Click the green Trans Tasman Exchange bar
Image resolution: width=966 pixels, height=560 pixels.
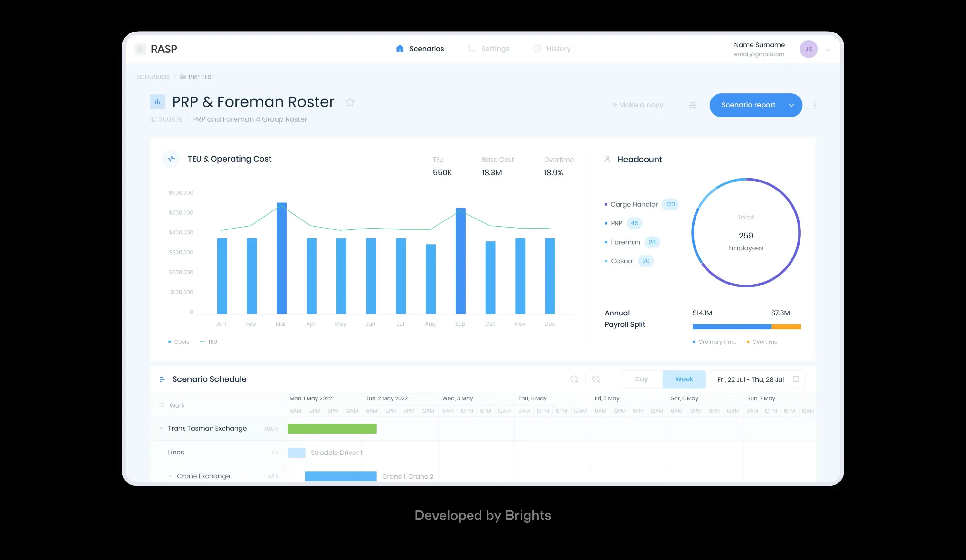pyautogui.click(x=332, y=429)
